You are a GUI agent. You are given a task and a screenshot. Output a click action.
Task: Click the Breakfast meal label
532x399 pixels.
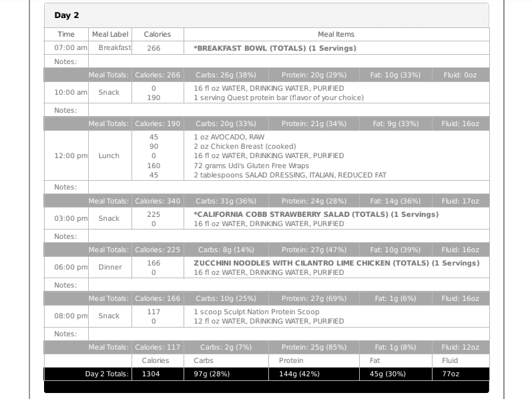115,48
